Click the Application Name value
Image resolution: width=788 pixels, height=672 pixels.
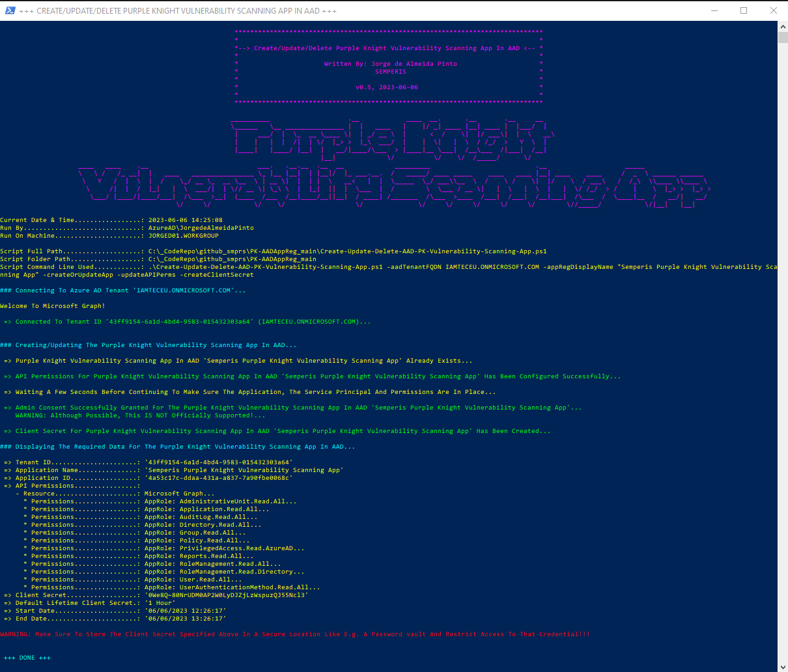pyautogui.click(x=244, y=470)
